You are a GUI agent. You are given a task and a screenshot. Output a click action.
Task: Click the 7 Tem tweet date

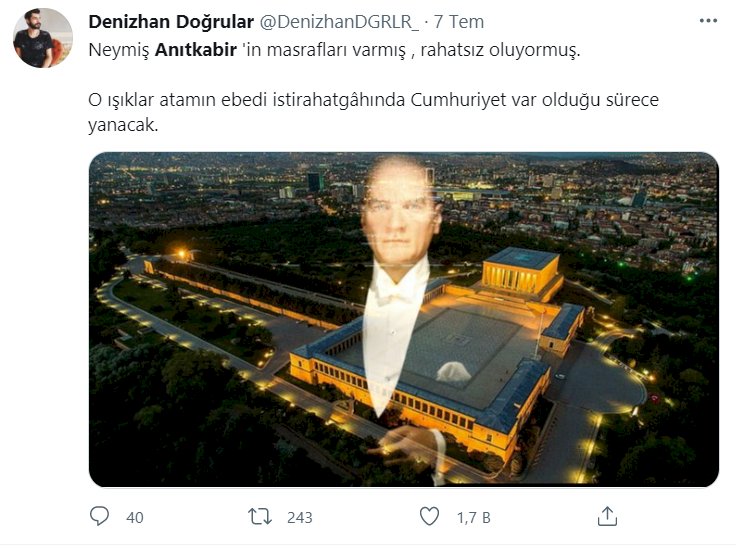click(459, 22)
